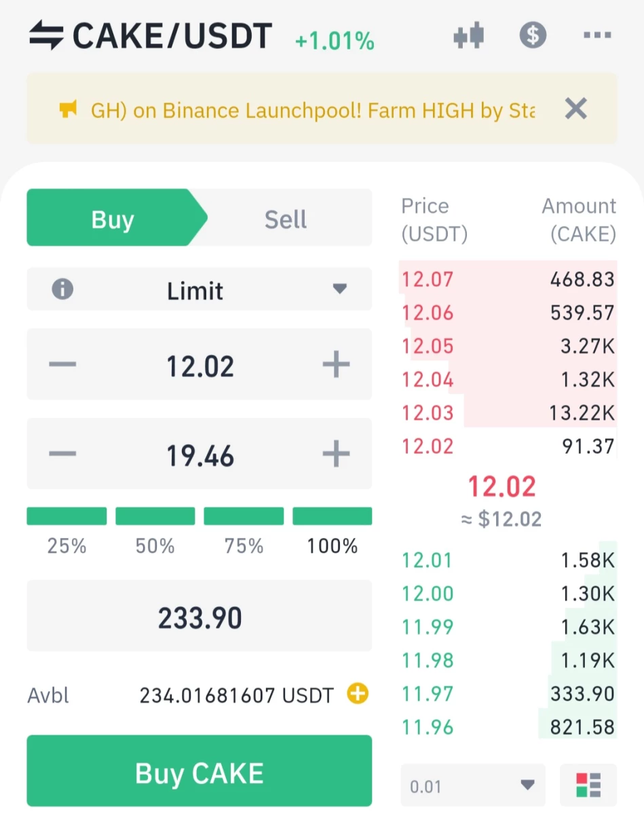
Task: Increase the 19.46 amount with plus
Action: (336, 454)
